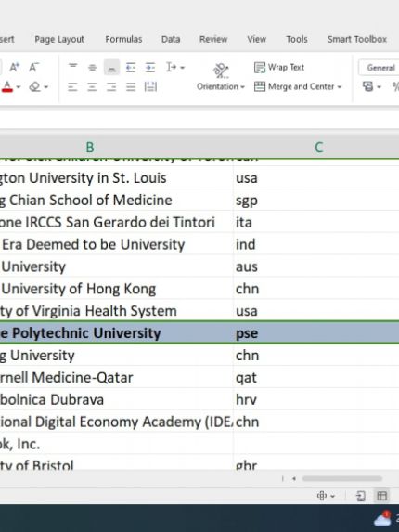399x532 pixels.
Task: Click the 'Digital Economy Academy' cell
Action: point(116,422)
